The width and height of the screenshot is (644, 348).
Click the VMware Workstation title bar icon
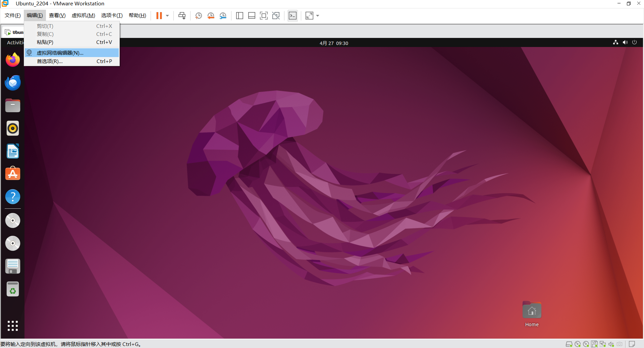(5, 3)
